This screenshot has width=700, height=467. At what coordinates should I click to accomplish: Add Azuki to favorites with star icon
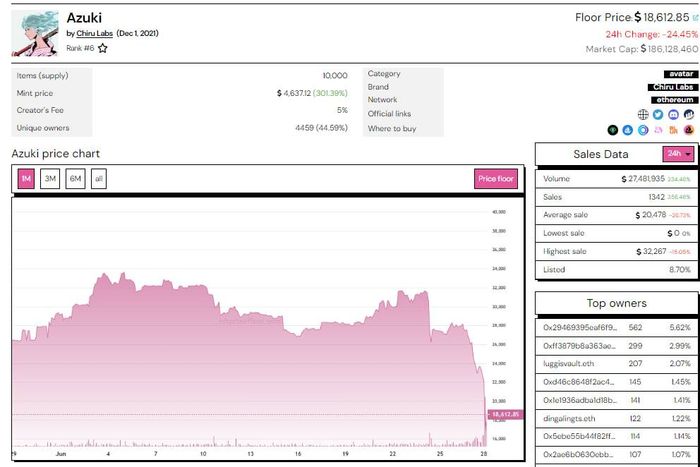(103, 48)
